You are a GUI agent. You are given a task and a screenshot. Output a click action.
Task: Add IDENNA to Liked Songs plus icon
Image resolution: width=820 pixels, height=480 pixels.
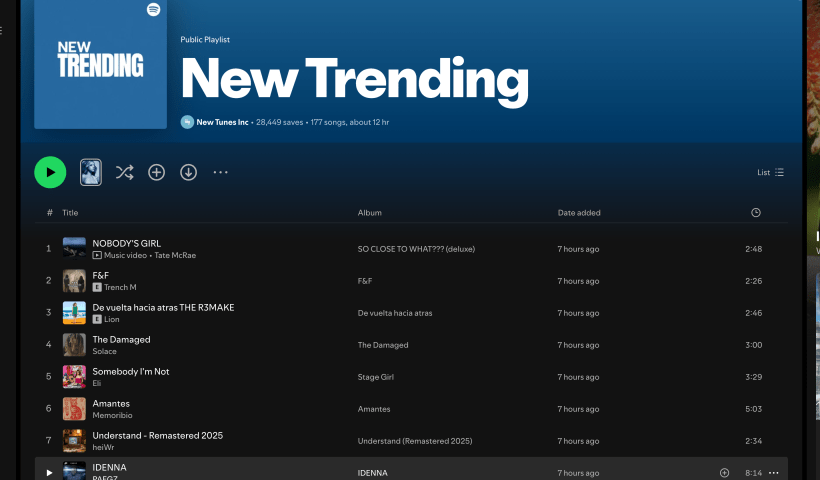coord(724,472)
